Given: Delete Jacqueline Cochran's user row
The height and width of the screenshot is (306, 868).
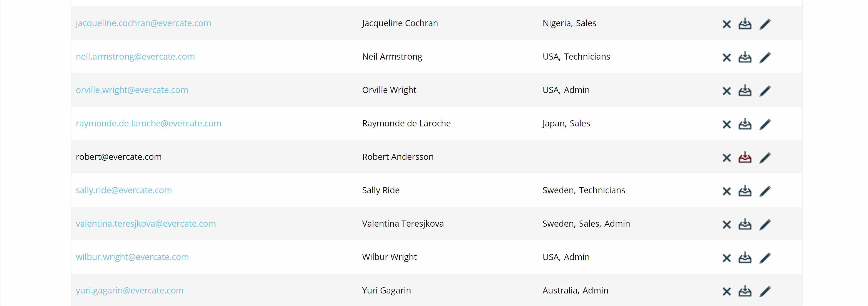Looking at the screenshot, I should tap(726, 24).
